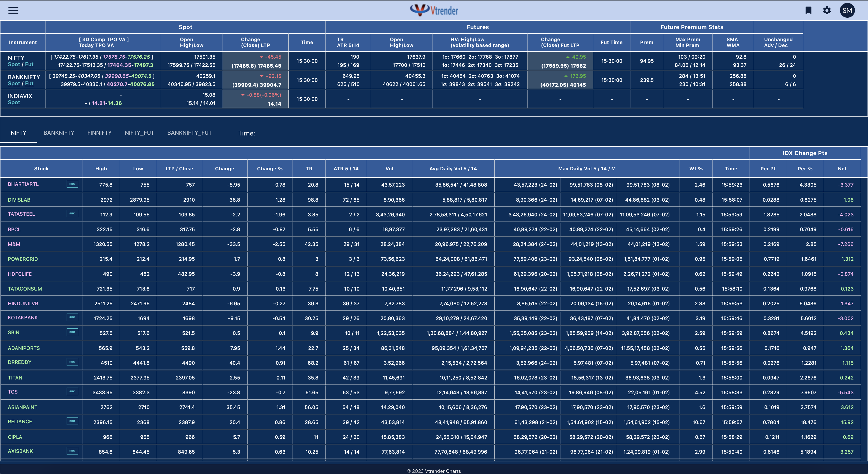Click the ABC icon beside AXISBANK
This screenshot has height=474, width=868.
point(72,451)
